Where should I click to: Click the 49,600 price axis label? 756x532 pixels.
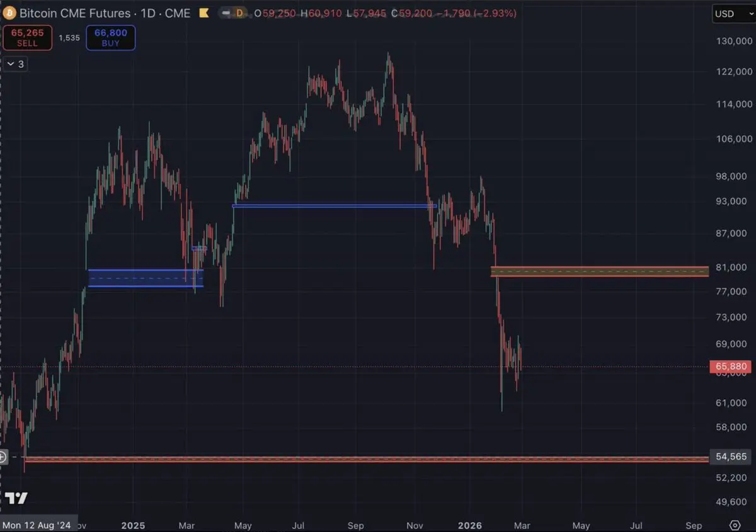point(731,502)
